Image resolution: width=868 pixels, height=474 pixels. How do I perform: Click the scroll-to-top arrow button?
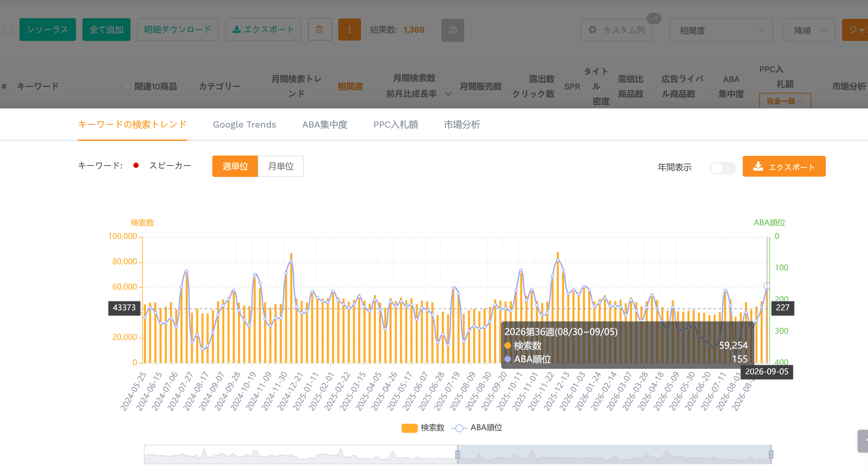(x=863, y=441)
